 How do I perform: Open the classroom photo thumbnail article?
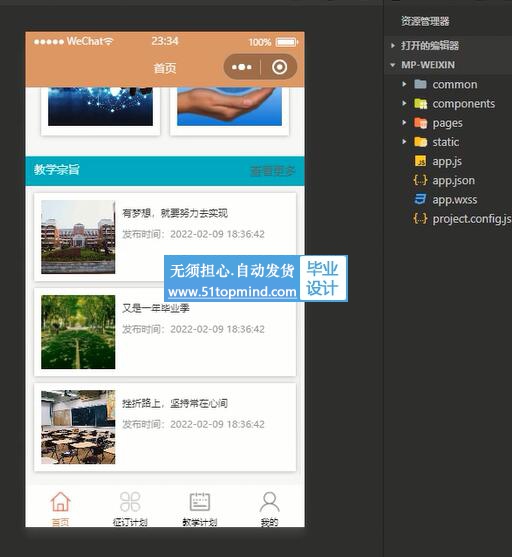tap(78, 427)
